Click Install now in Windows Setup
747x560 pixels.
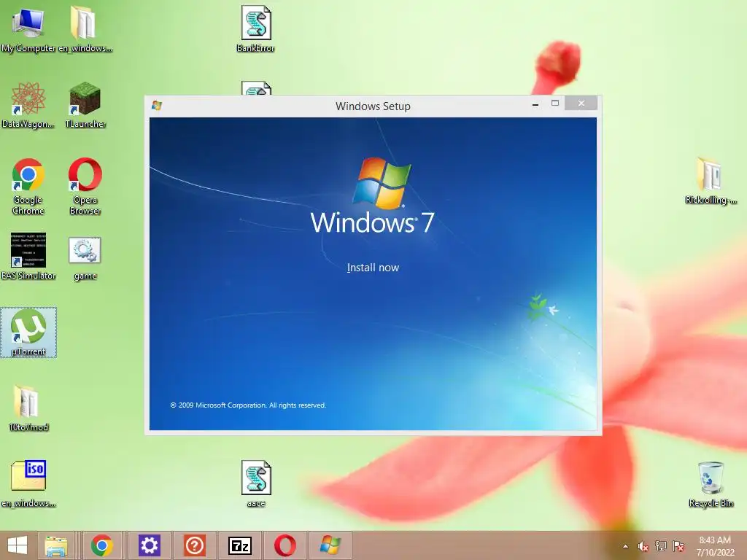[373, 268]
